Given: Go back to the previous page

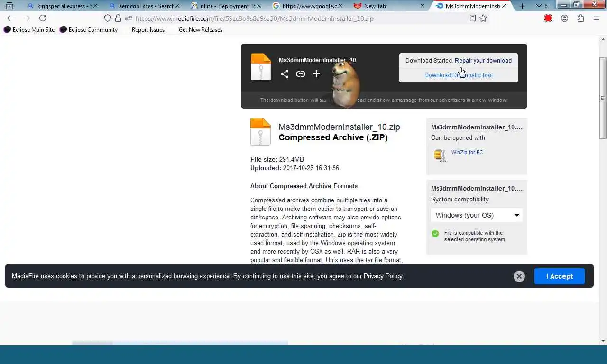Looking at the screenshot, I should tap(10, 18).
